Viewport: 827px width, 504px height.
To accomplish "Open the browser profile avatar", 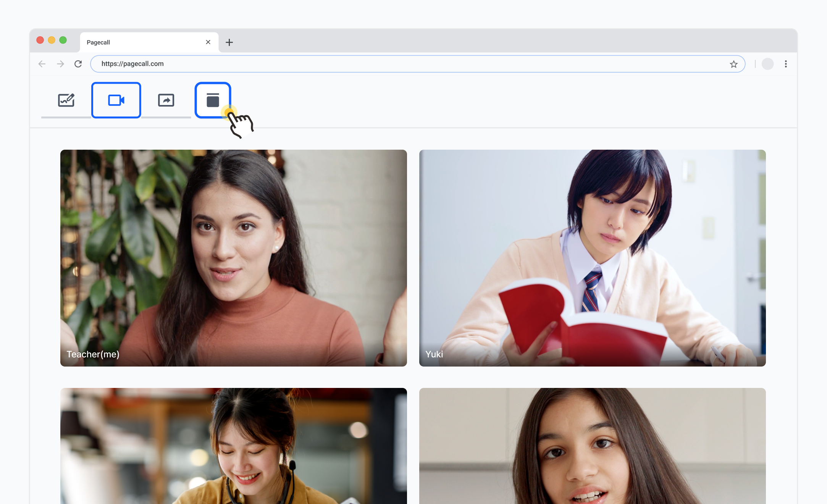I will pos(767,64).
